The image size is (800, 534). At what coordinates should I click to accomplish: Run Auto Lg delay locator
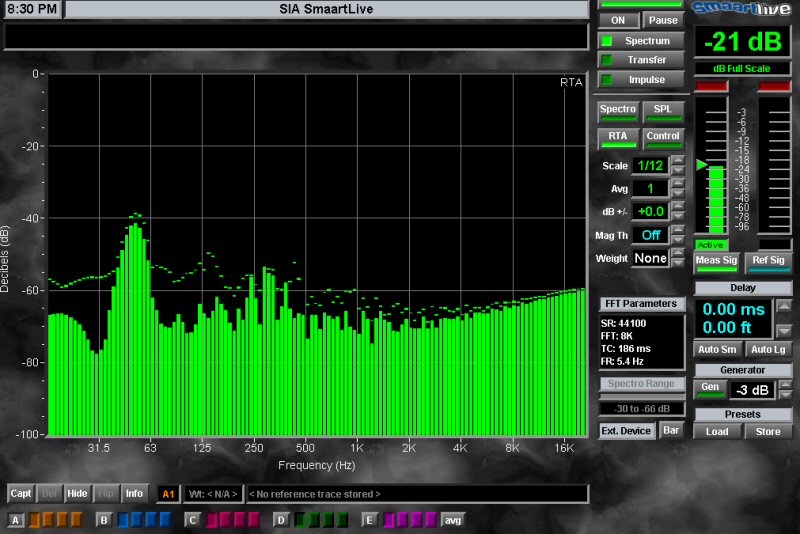coord(768,350)
